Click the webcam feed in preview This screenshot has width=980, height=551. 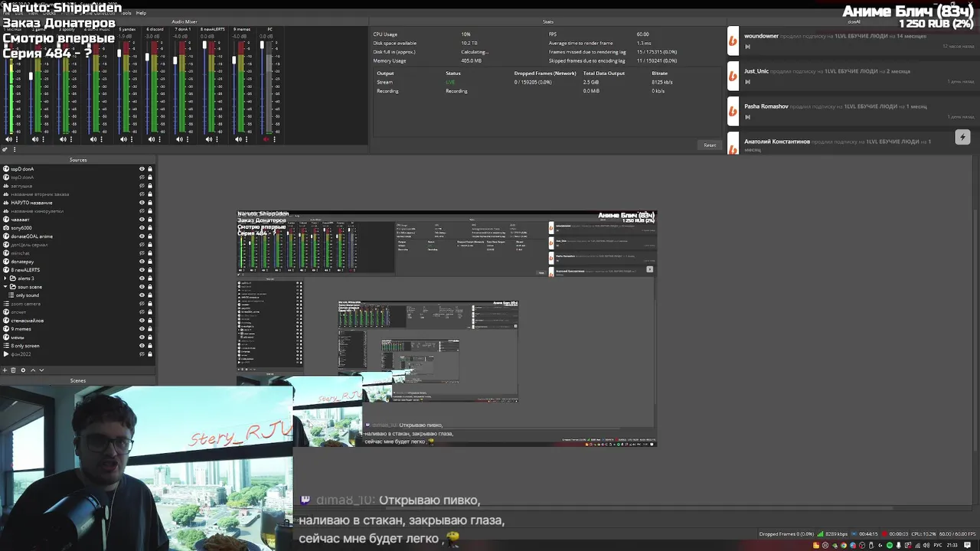pyautogui.click(x=146, y=468)
